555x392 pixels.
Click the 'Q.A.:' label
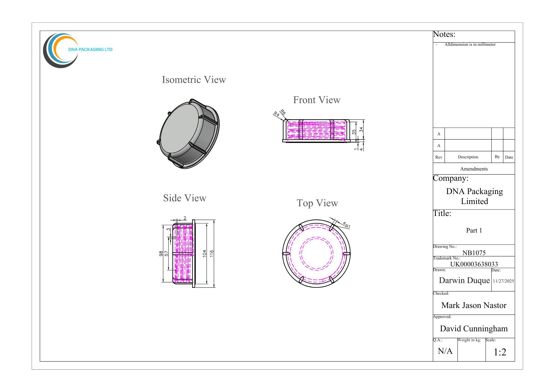[x=438, y=340]
